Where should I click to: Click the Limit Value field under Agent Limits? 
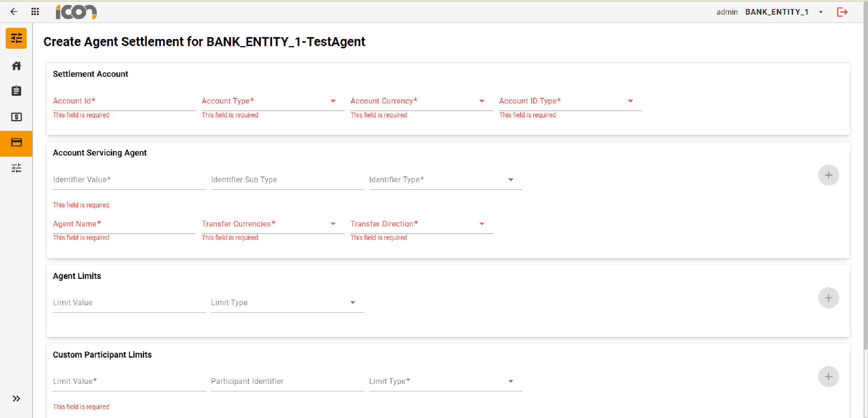128,303
